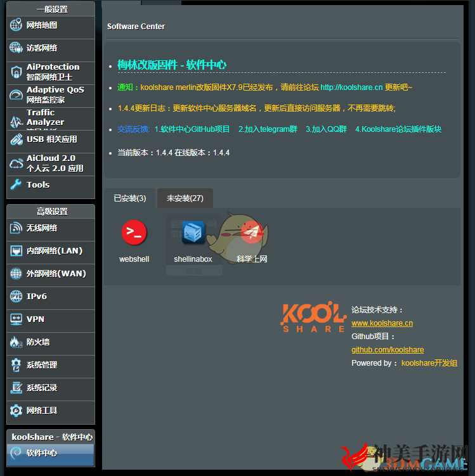
Task: Select the Adaptive QoS gauge icon
Action: 16,95
